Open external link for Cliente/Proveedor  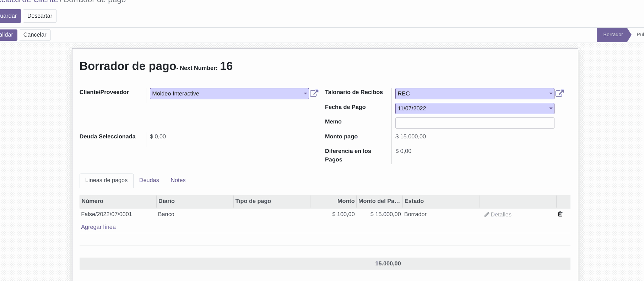314,93
